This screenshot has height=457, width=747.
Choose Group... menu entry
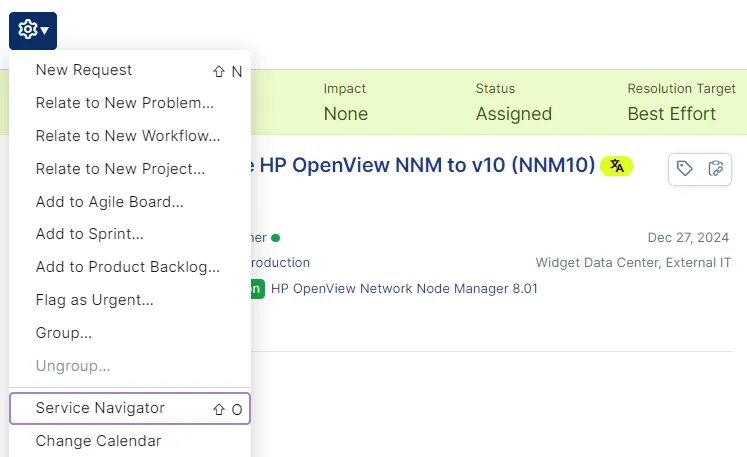pyautogui.click(x=130, y=333)
